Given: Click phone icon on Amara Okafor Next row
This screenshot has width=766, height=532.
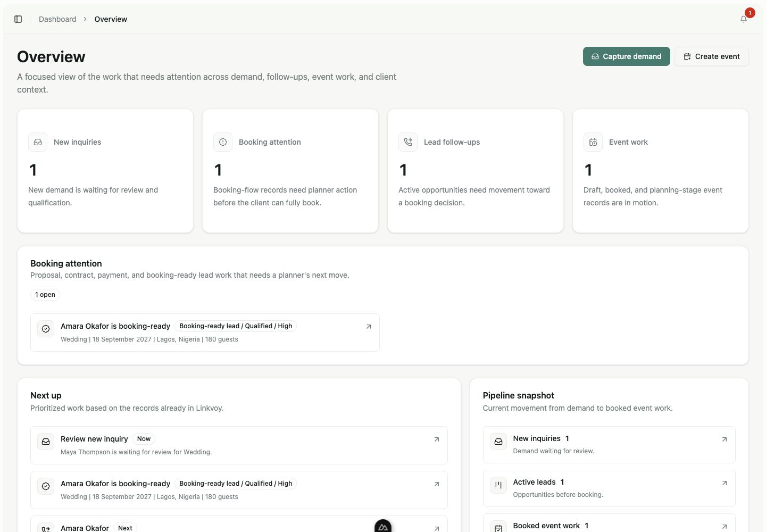Looking at the screenshot, I should click(x=46, y=528).
